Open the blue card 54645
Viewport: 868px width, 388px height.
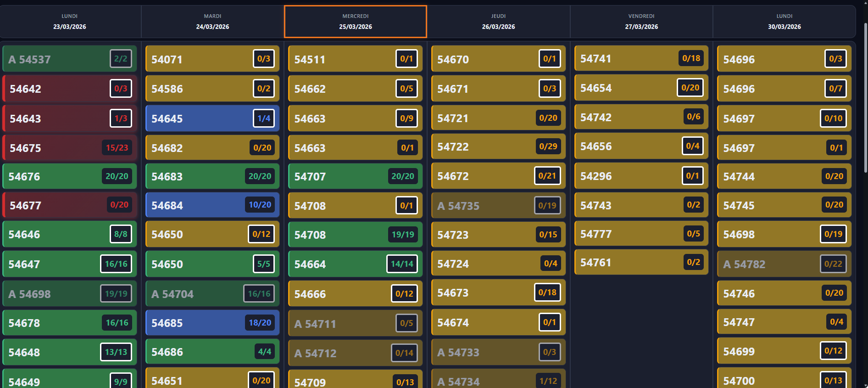[202, 118]
